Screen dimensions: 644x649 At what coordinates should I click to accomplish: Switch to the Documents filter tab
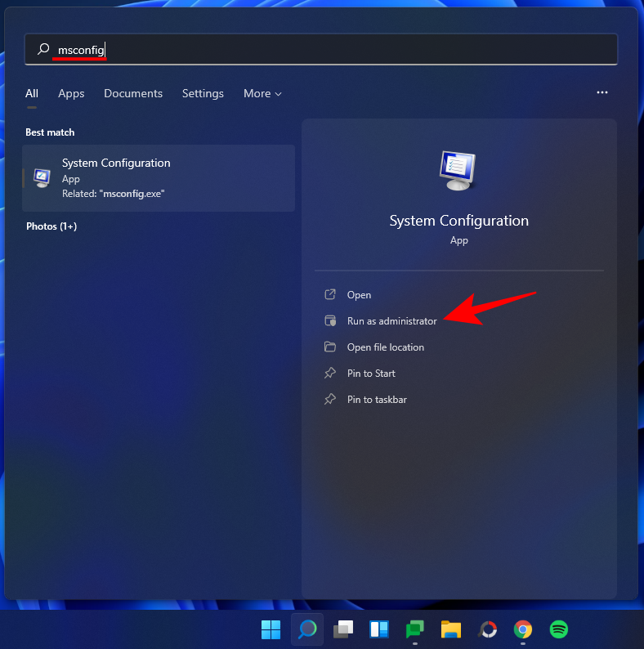pyautogui.click(x=133, y=94)
